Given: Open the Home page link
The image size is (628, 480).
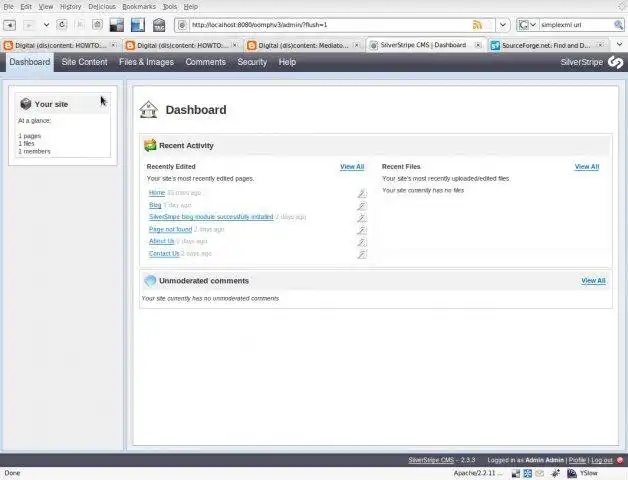Looking at the screenshot, I should click(157, 193).
